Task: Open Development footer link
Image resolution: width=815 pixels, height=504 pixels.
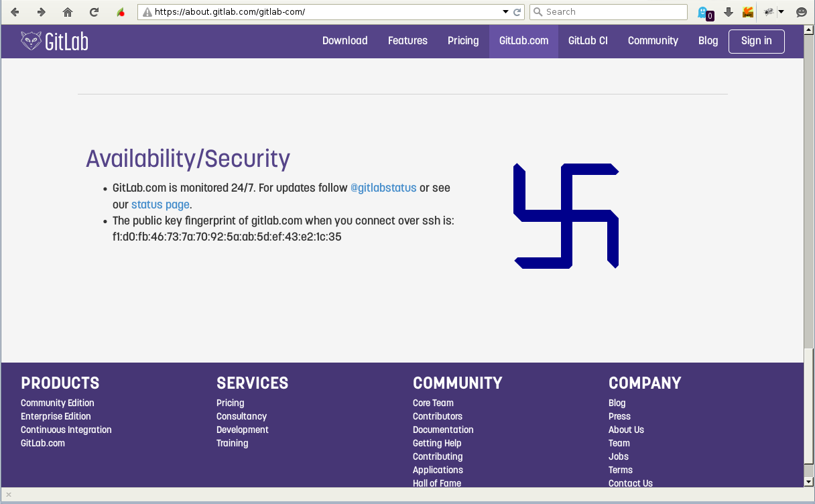Action: (243, 430)
